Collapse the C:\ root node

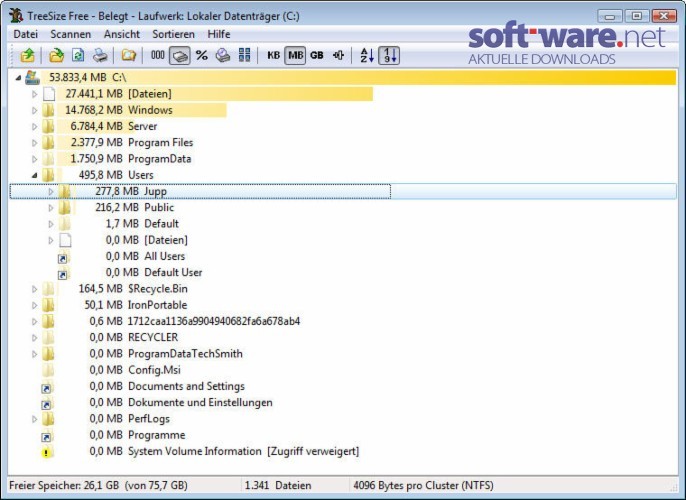click(18, 78)
